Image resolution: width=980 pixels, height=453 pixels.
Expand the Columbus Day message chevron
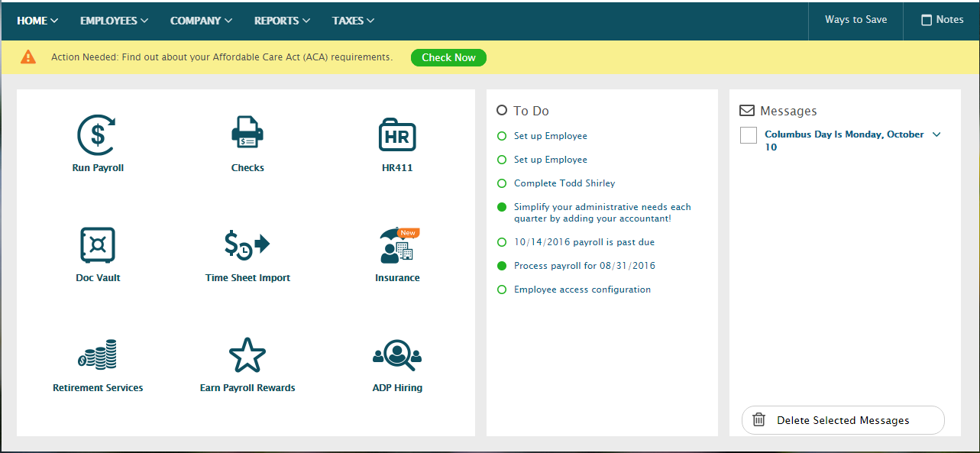(937, 134)
